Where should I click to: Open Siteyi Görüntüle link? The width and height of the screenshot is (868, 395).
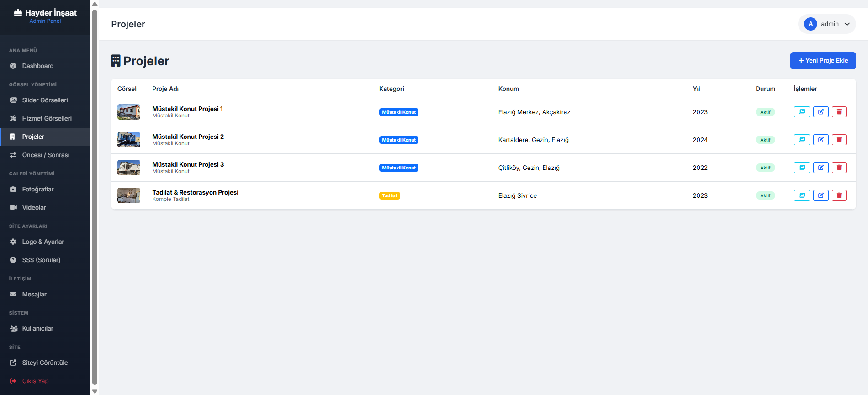45,363
